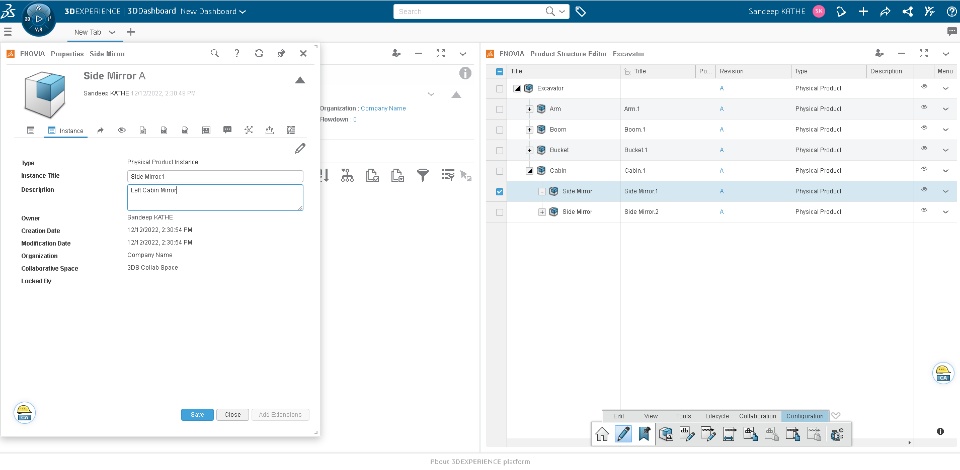Click the 3DEXPERIENCE compass icon
Screen dimensions: 960x470
[x=39, y=20]
